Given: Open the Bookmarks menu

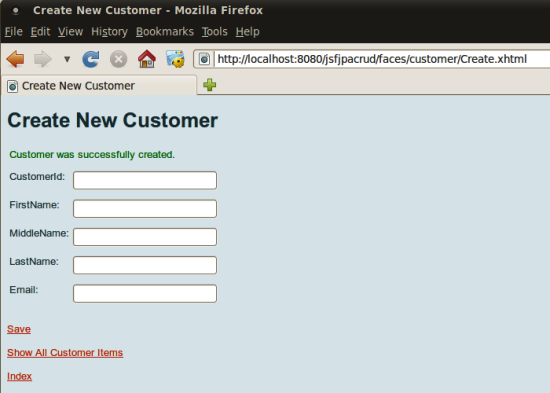Looking at the screenshot, I should pos(165,32).
